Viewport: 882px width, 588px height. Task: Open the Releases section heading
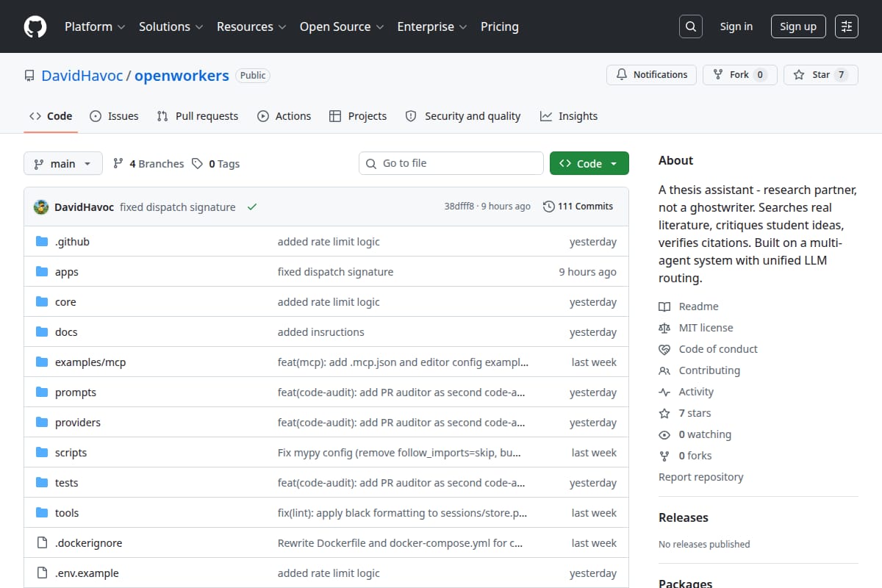(684, 517)
